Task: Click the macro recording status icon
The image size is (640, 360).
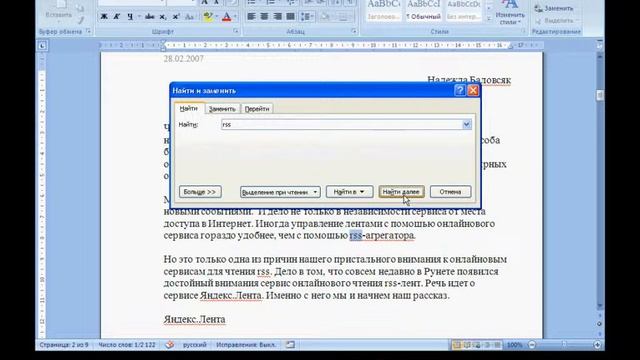Action: click(290, 345)
